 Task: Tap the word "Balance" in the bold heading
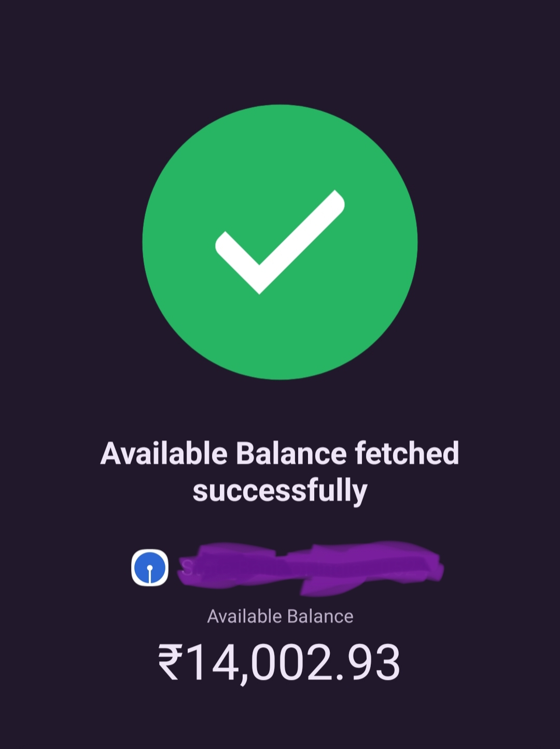291,453
